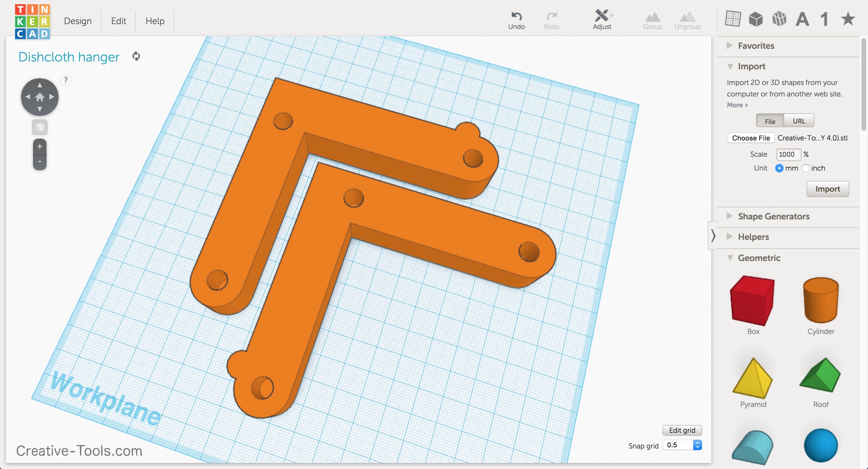
Task: Switch import source to URL
Action: click(x=799, y=121)
